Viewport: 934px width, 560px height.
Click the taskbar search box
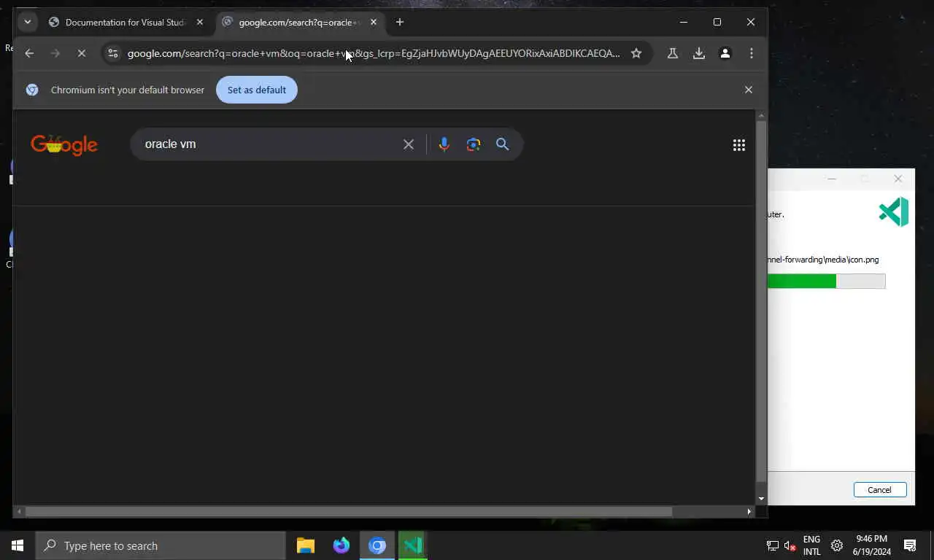[161, 545]
